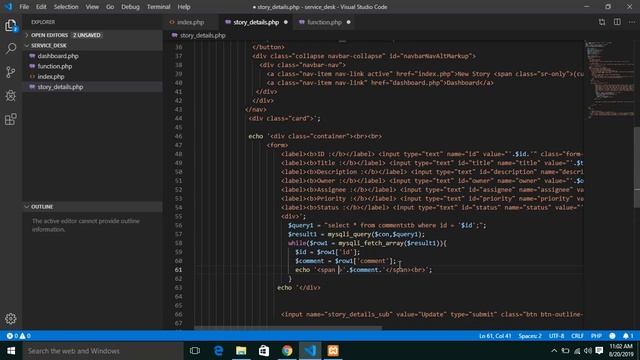Click the clock and date in taskbar
The width and height of the screenshot is (640, 360).
pos(621,351)
